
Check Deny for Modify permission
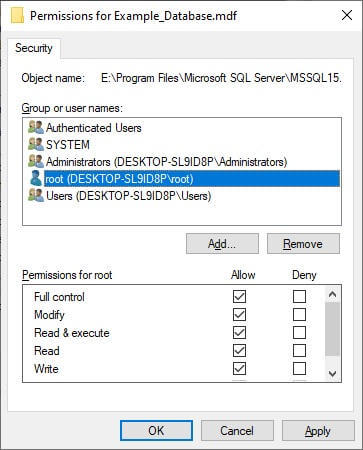299,314
